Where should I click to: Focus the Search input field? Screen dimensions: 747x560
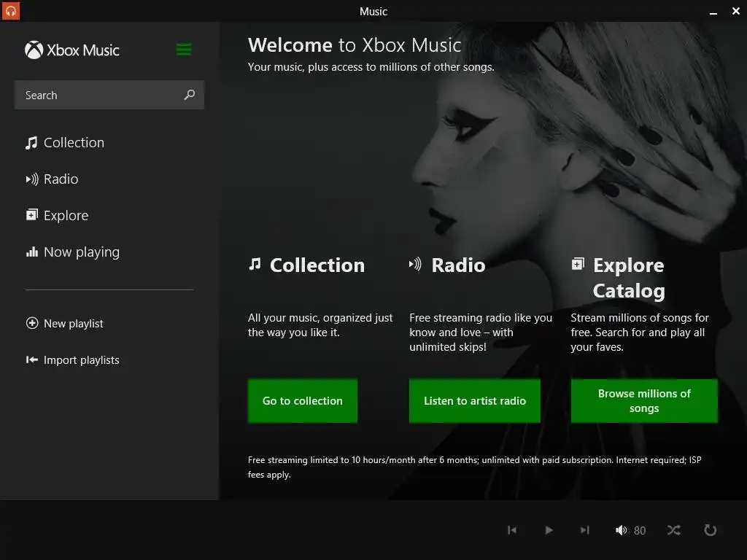coord(109,95)
